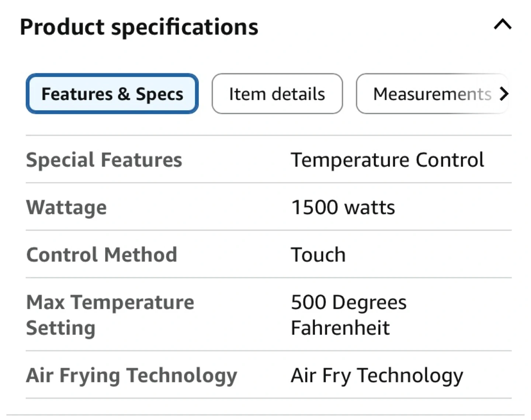Click the word Setting under Max Temperature
The width and height of the screenshot is (531, 420).
pyautogui.click(x=61, y=328)
